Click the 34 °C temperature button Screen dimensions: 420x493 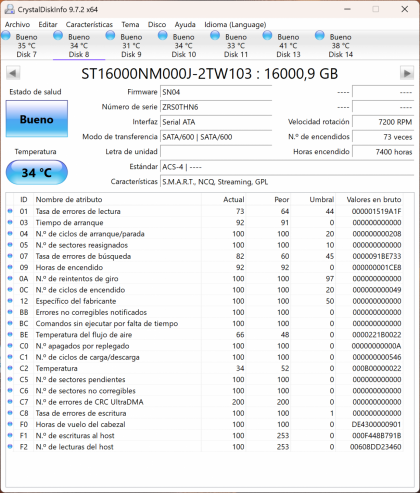37,172
